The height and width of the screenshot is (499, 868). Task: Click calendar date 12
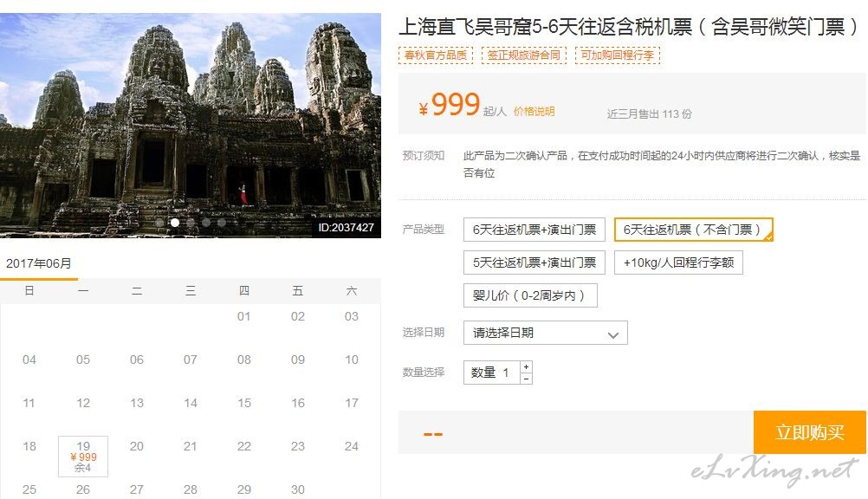click(83, 403)
